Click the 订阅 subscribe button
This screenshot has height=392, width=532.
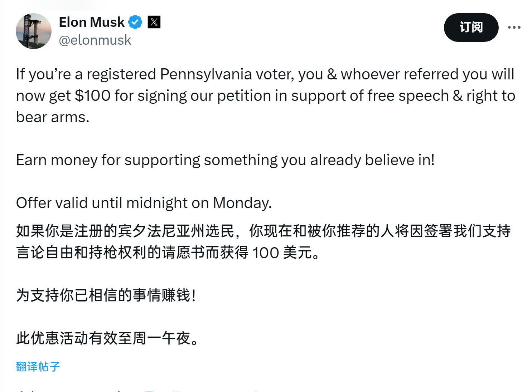pyautogui.click(x=471, y=28)
